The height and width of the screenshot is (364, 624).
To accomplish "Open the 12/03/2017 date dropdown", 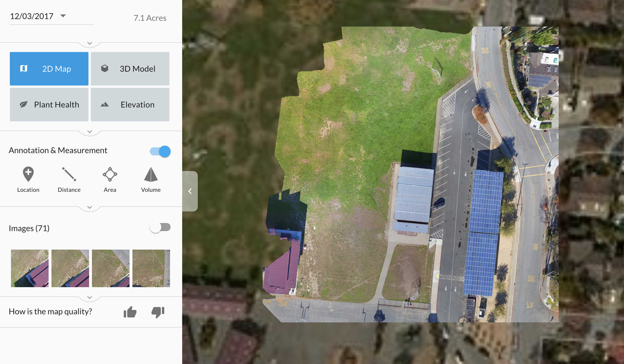I will pyautogui.click(x=63, y=16).
